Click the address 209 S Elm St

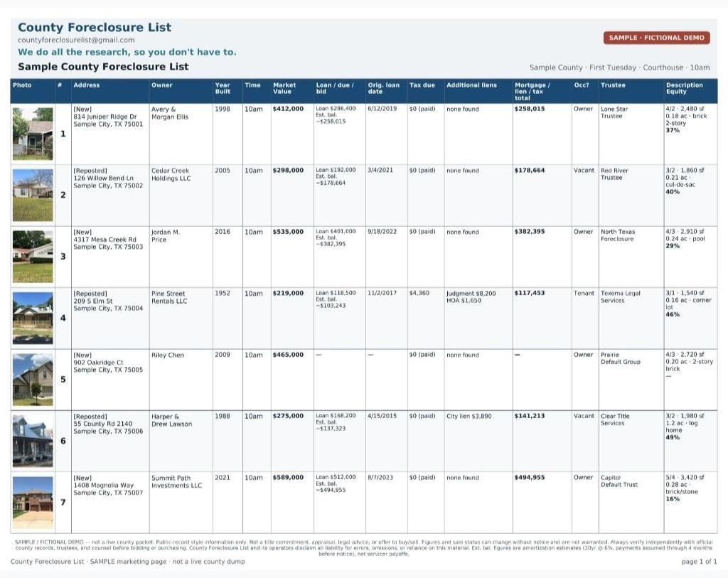(93, 301)
